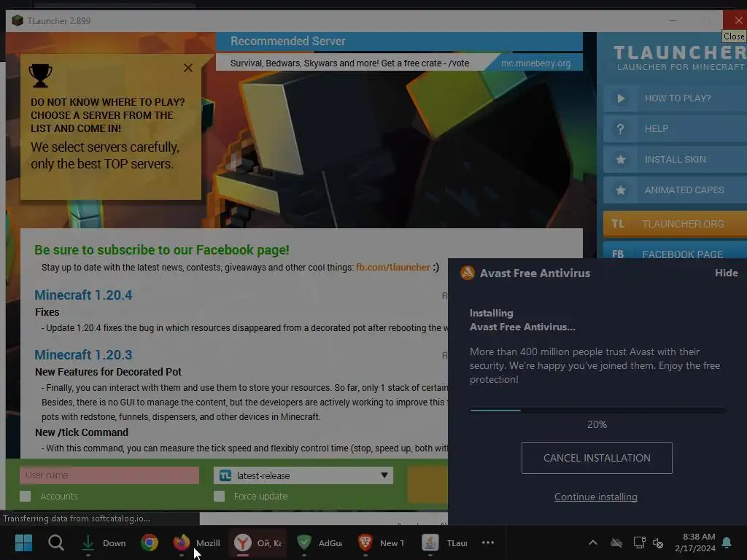747x560 pixels.
Task: Open Brave New Tab from the taskbar
Action: 381,542
